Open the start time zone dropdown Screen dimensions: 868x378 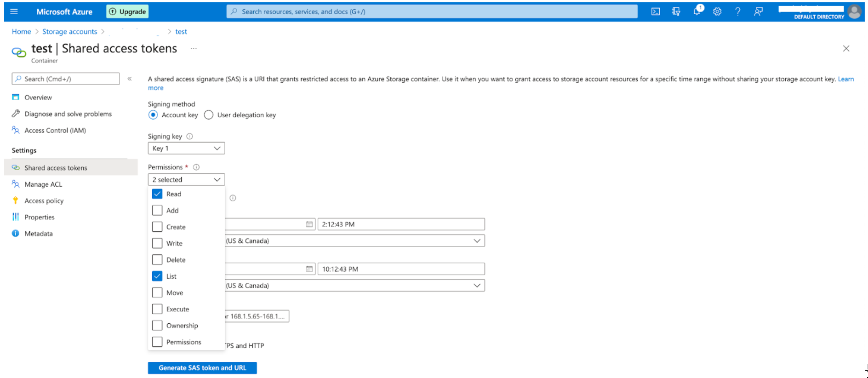point(354,241)
